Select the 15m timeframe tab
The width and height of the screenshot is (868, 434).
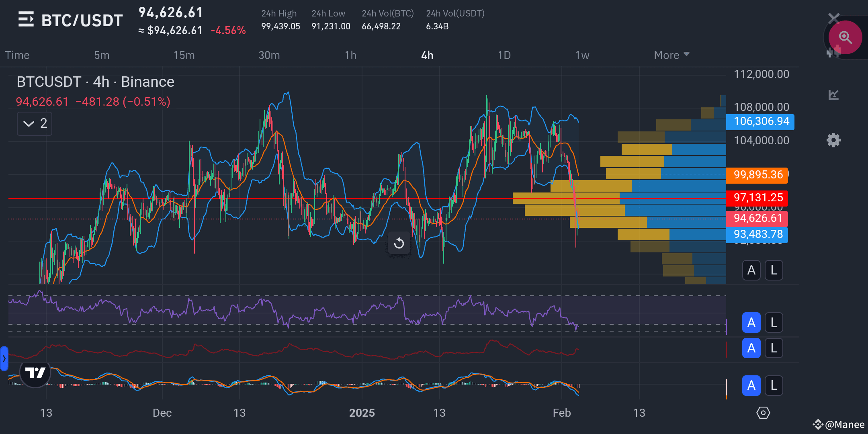pos(184,55)
